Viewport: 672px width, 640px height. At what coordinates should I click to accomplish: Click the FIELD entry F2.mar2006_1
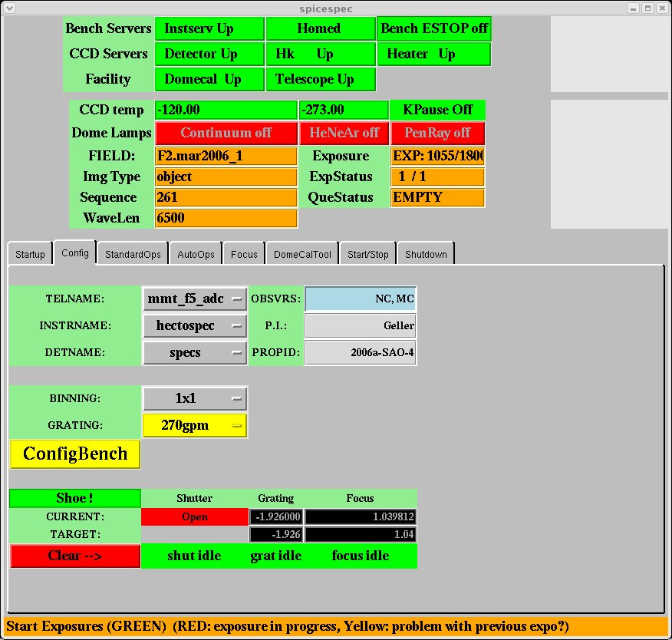click(226, 156)
